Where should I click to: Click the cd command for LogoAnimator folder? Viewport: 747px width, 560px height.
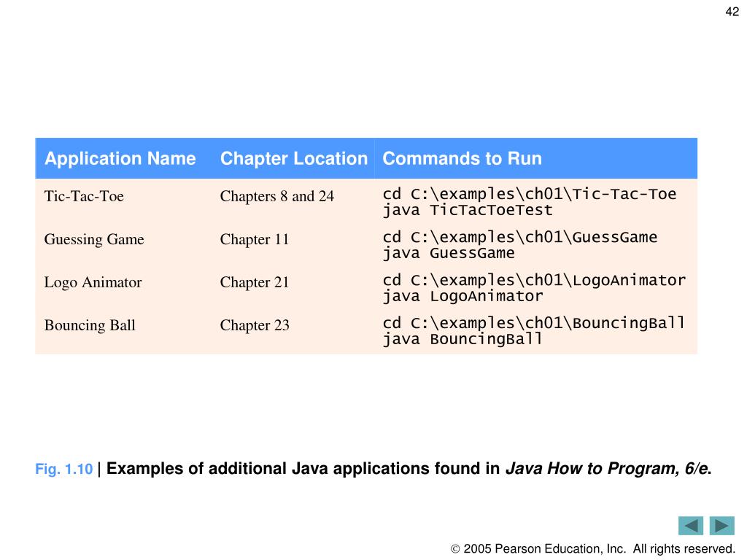click(x=534, y=280)
